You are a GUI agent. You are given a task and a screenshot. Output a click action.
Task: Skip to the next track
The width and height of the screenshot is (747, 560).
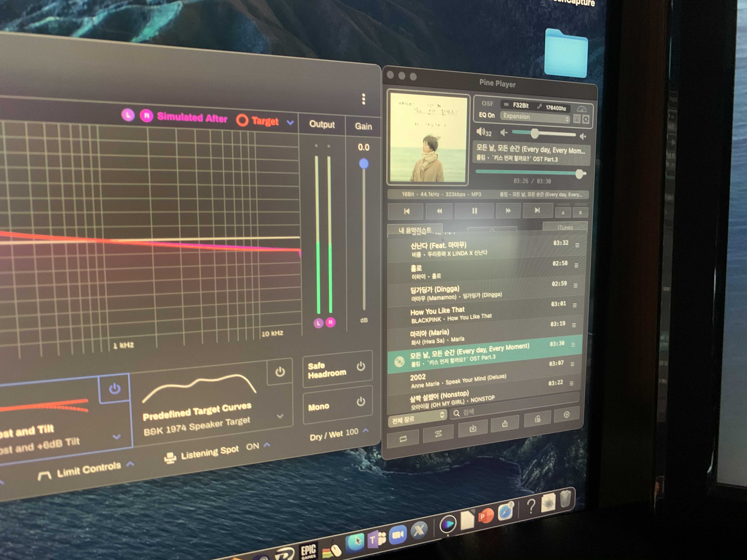coord(537,211)
